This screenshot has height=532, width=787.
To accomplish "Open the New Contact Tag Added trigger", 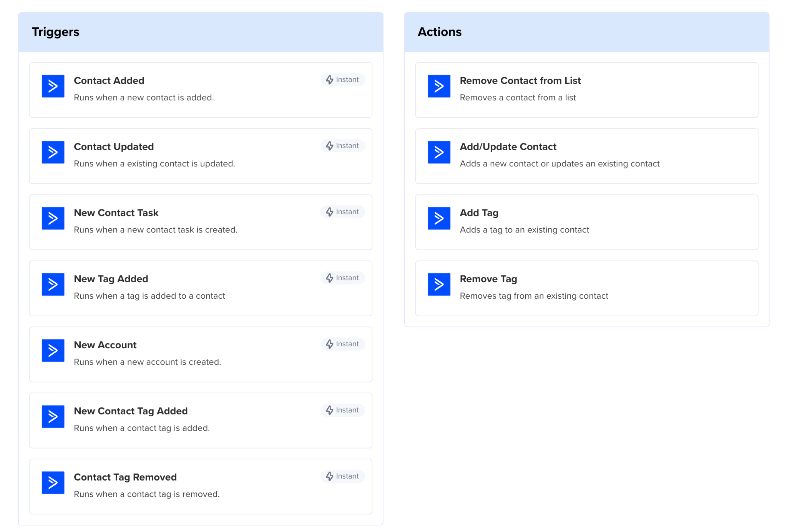I will 201,421.
